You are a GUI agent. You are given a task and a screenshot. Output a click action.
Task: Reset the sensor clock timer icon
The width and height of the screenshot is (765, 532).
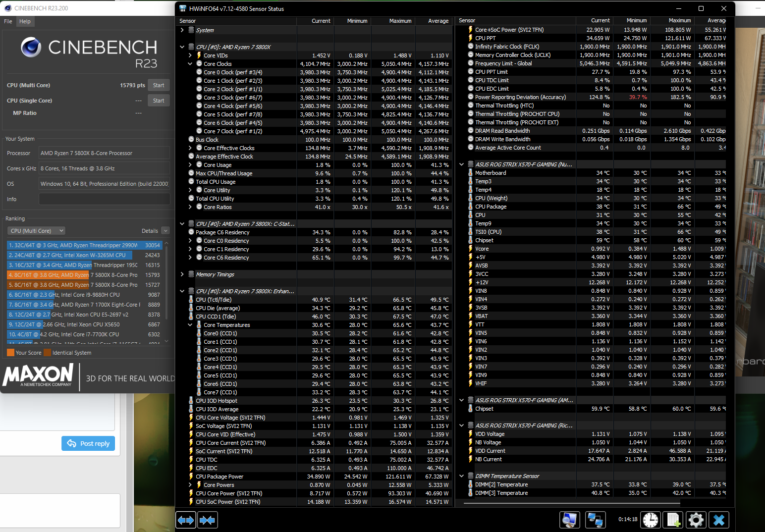(x=651, y=520)
